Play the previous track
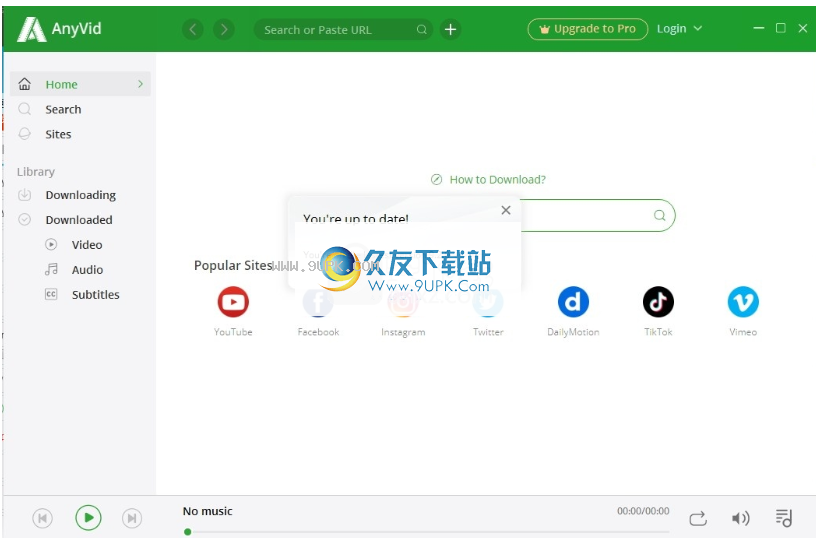 tap(43, 518)
